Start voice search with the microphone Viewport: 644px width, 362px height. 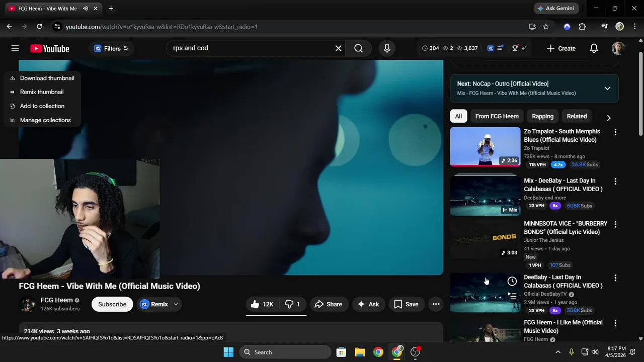pyautogui.click(x=387, y=48)
